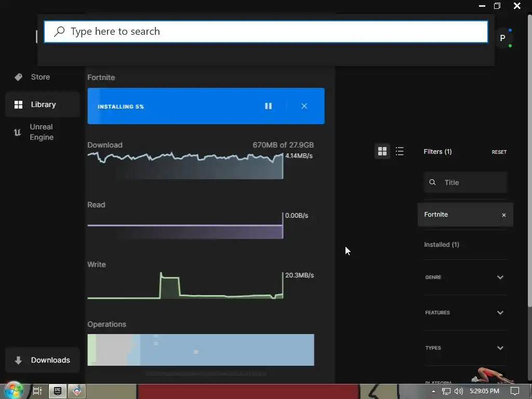The image size is (532, 399).
Task: Switch library to list view
Action: click(x=400, y=151)
